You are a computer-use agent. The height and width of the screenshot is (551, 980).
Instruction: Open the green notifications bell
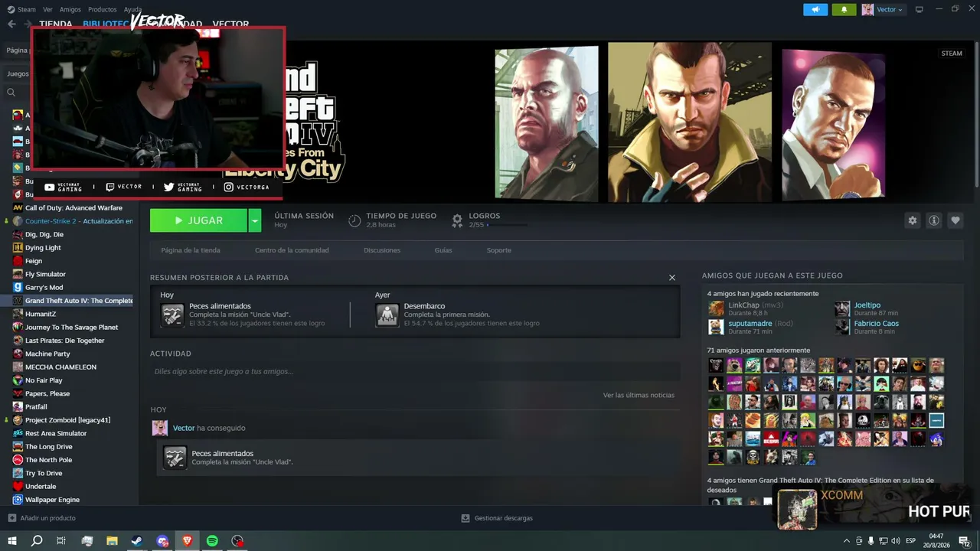coord(844,9)
